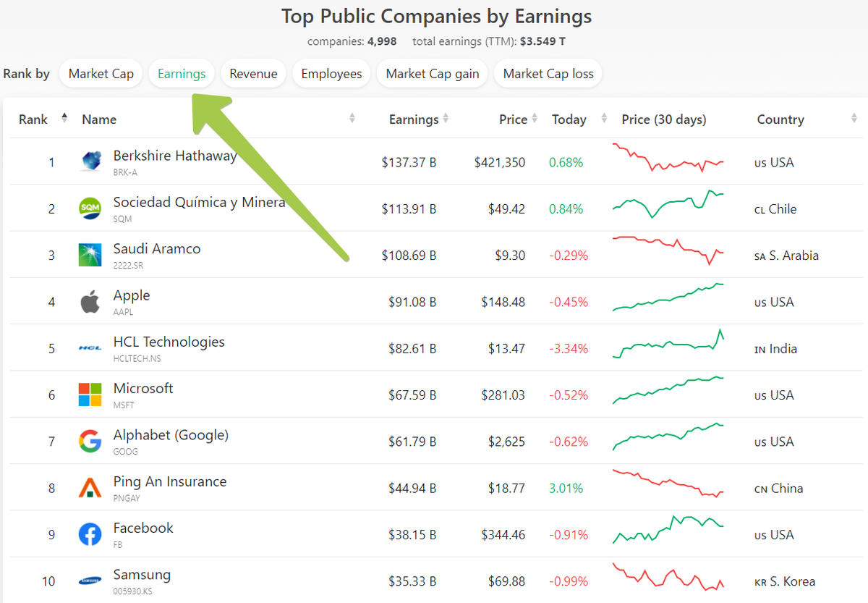
Task: Click the $2,625 price cell
Action: pos(506,442)
